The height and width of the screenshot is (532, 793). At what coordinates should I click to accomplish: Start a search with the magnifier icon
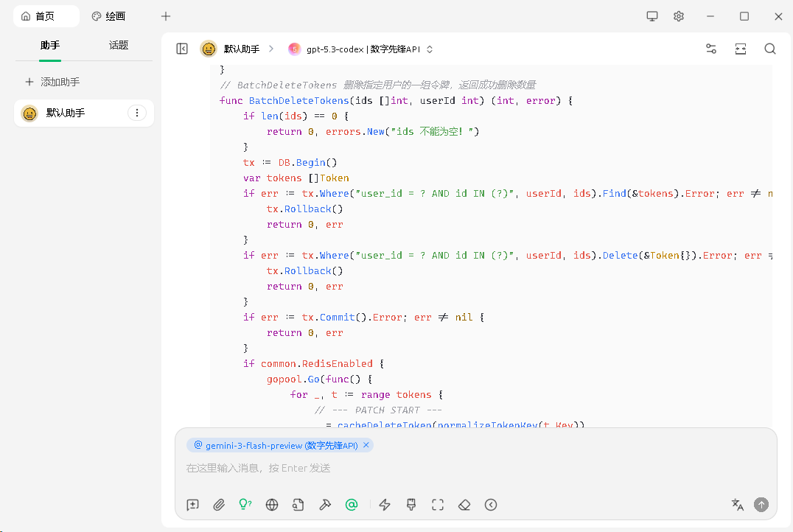[x=769, y=49]
